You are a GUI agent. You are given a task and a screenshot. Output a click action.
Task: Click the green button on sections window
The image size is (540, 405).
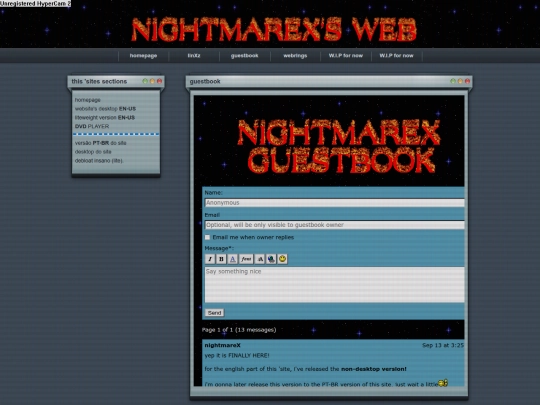(145, 81)
